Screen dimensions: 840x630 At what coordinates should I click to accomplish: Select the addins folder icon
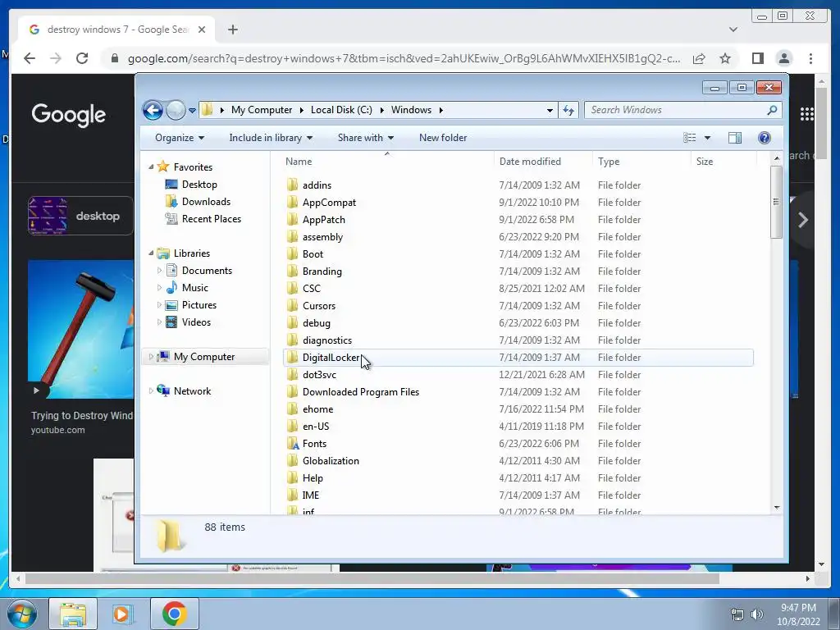pyautogui.click(x=292, y=185)
